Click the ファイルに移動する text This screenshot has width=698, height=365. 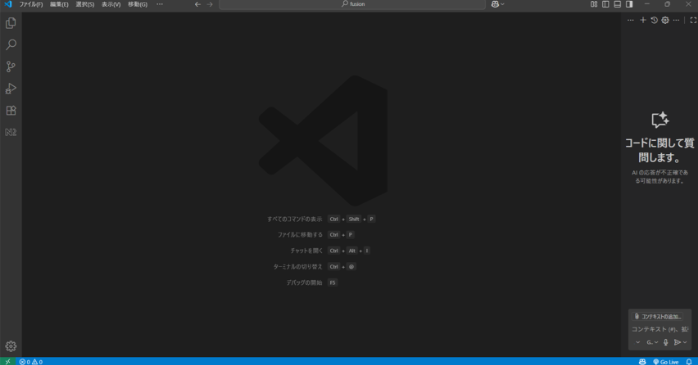point(300,235)
